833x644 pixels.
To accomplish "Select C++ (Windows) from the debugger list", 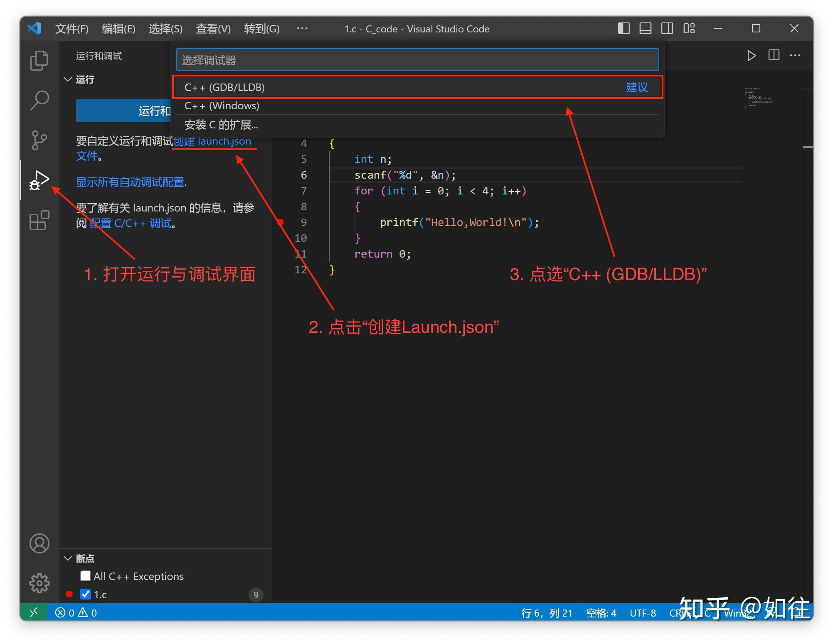I will click(x=222, y=106).
